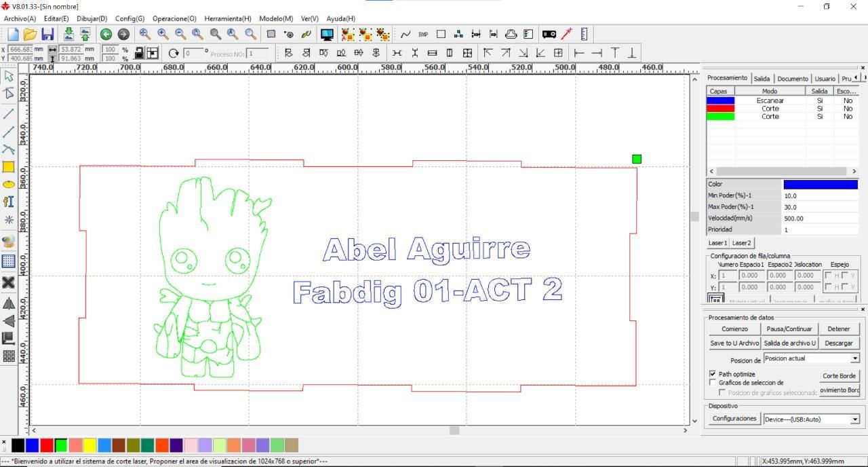Click the New file icon
This screenshot has width=868, height=467.
[x=13, y=34]
